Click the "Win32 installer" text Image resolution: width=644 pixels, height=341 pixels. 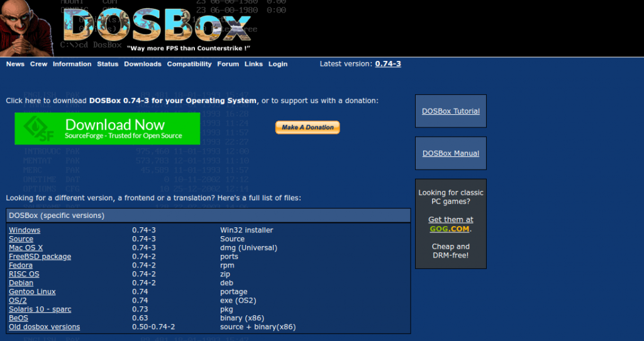[x=247, y=230]
